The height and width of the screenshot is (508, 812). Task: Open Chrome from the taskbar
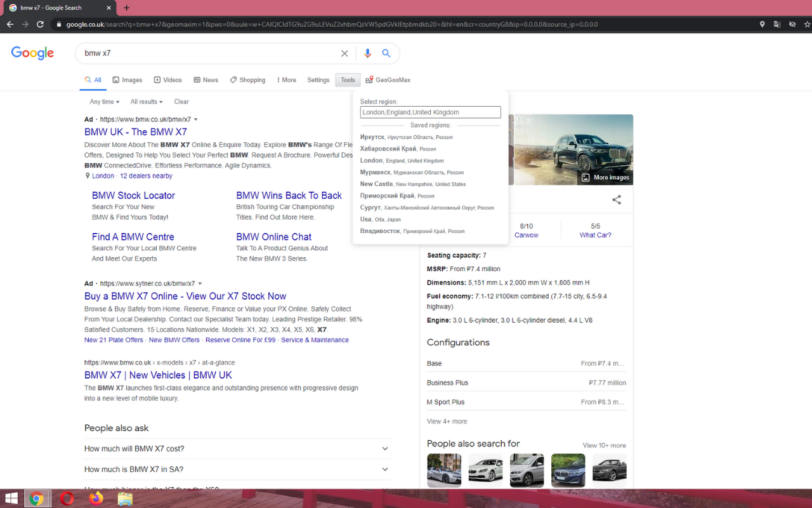tap(37, 498)
